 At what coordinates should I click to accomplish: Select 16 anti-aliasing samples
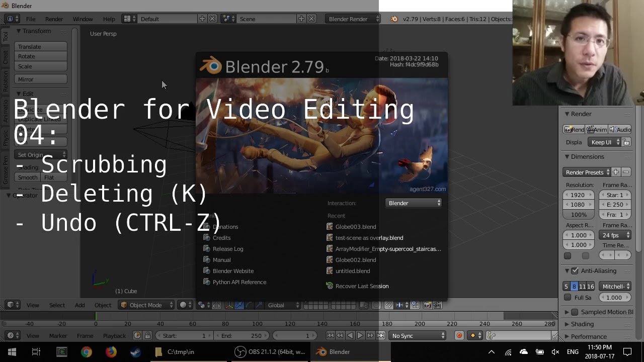click(591, 287)
